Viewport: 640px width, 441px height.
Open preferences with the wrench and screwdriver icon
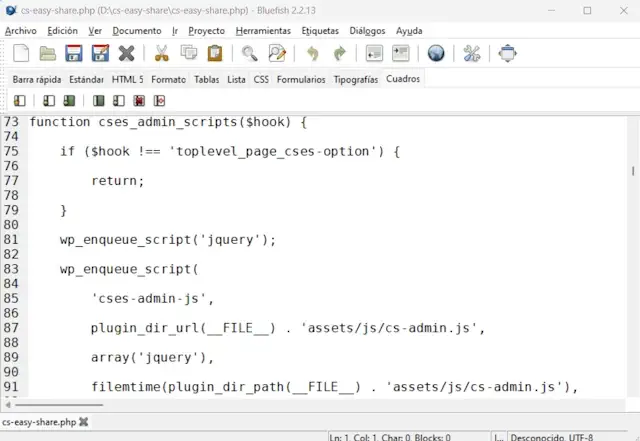pos(472,53)
